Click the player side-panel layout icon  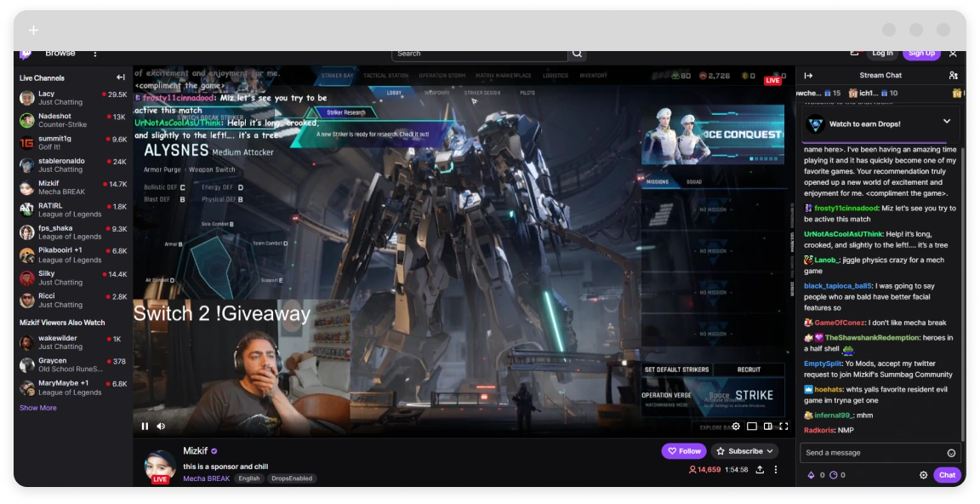(767, 427)
